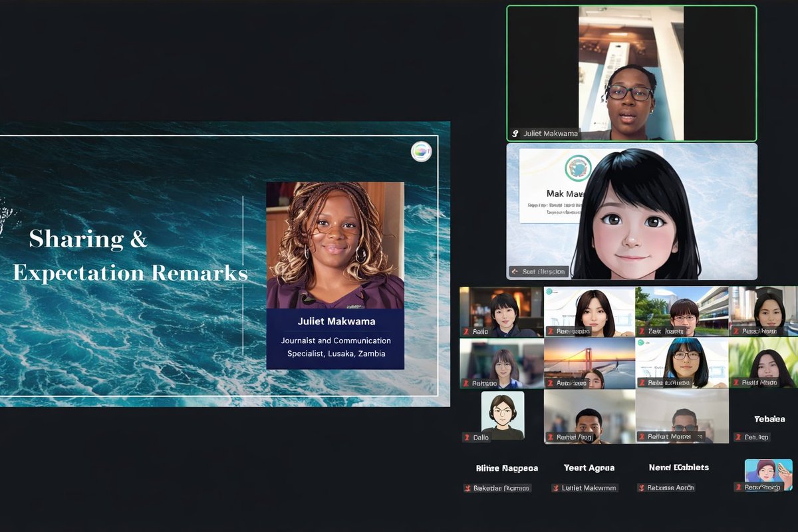
Task: Select the tile with green leaves background
Action: (763, 363)
